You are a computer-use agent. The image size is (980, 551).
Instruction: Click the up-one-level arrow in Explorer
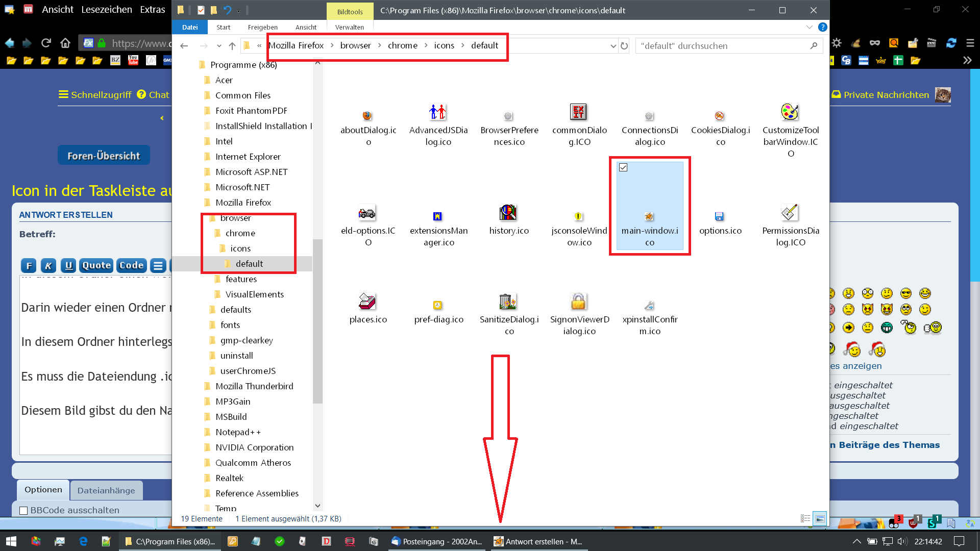pos(232,46)
